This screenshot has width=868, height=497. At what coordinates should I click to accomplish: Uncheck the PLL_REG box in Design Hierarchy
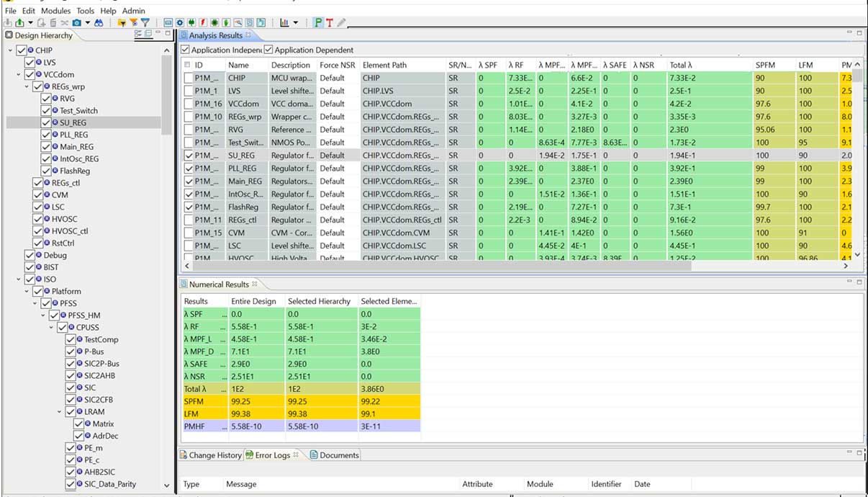pyautogui.click(x=46, y=135)
